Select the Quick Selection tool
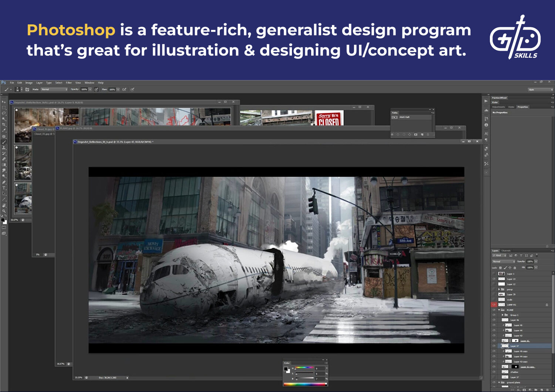 coord(4,119)
